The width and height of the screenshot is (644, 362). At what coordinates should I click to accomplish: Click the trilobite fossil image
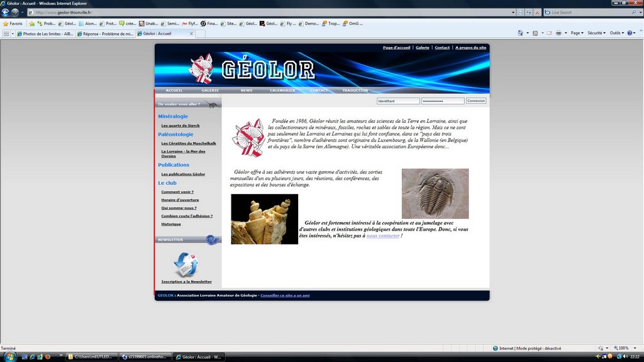pyautogui.click(x=435, y=194)
